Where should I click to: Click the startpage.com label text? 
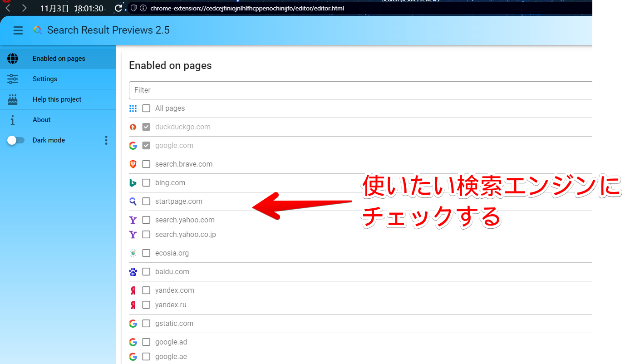click(179, 202)
